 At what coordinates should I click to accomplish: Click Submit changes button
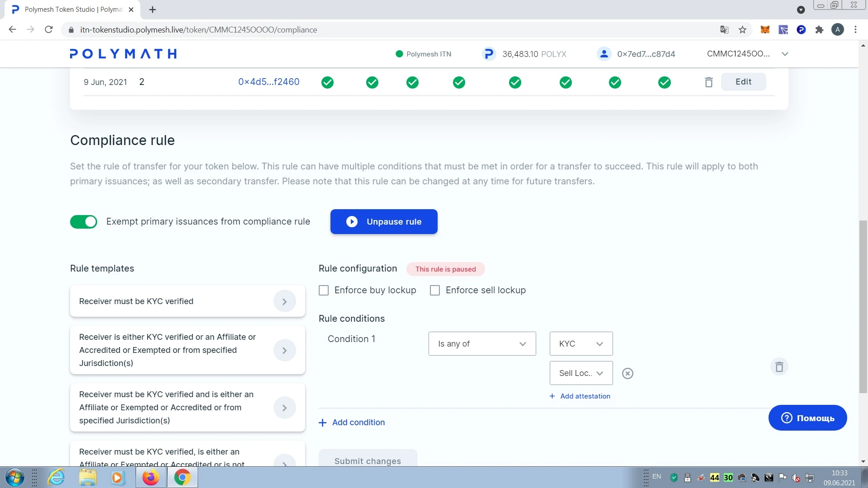click(x=368, y=458)
